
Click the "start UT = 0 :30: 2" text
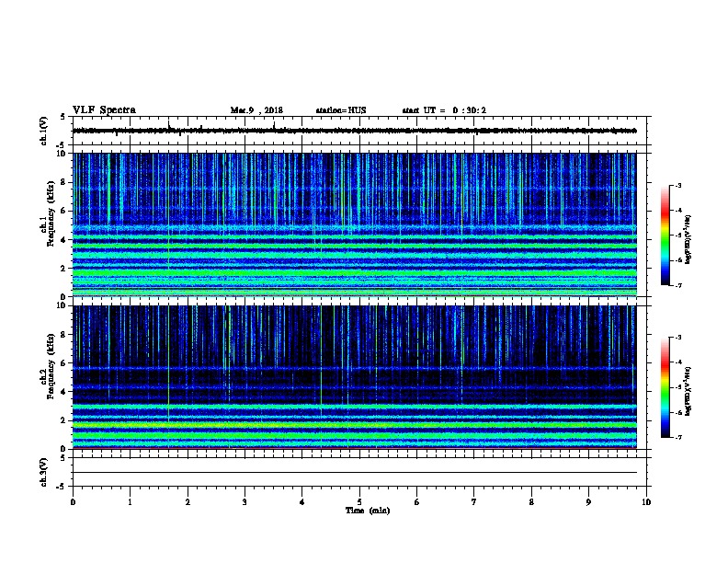point(444,110)
